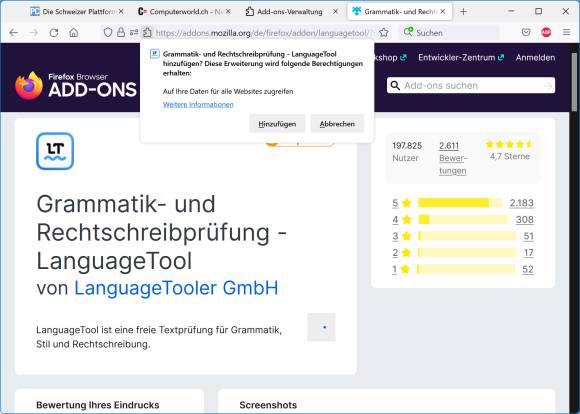
Task: Open the 51 three-star reviews count
Action: [529, 236]
